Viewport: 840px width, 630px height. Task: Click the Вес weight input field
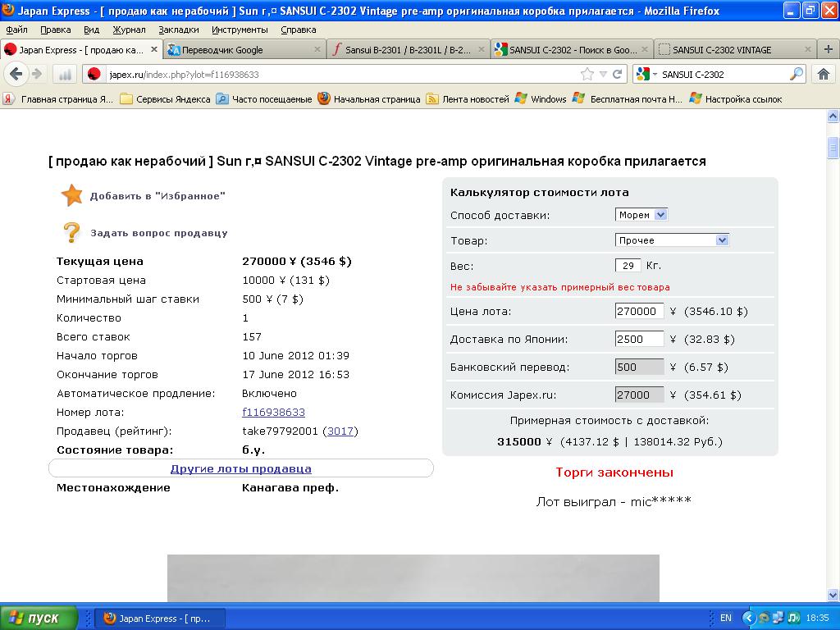pos(628,266)
